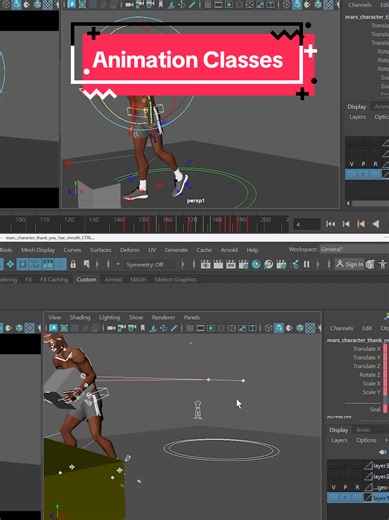Screen dimensions: 389x520
Task: Toggle wireframe shading in lower viewport toolbar
Action: (x=268, y=328)
